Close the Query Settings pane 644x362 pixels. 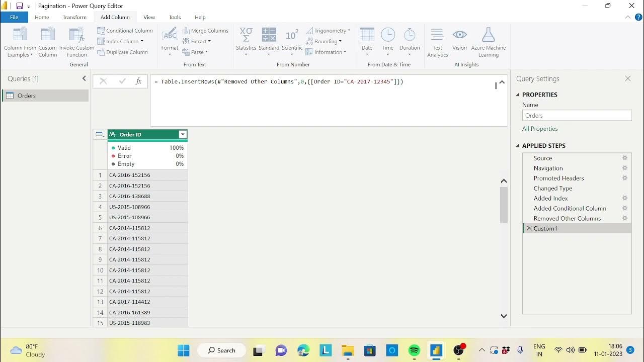pyautogui.click(x=628, y=78)
